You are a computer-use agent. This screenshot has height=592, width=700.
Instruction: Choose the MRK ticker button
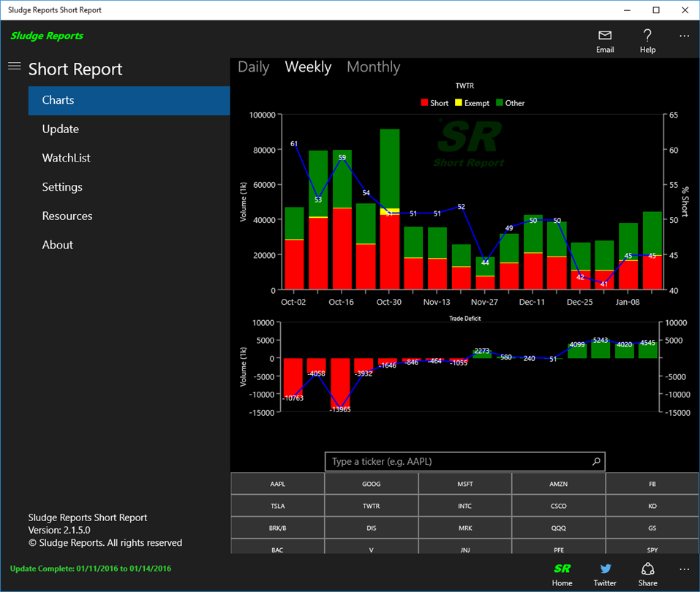click(464, 528)
